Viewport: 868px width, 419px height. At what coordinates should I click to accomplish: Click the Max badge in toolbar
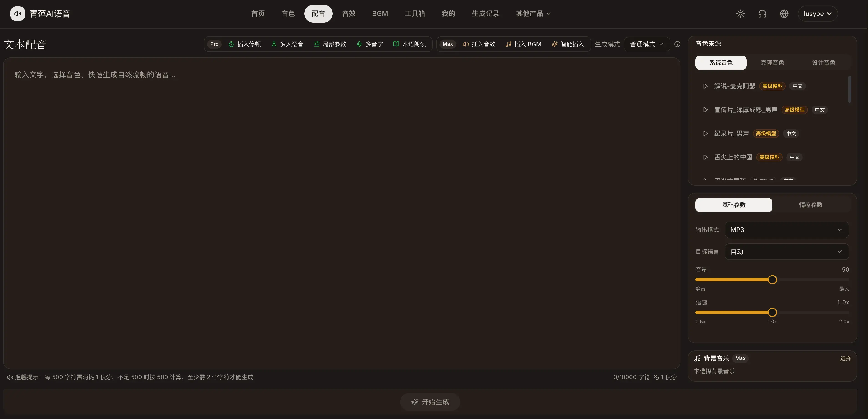point(447,44)
